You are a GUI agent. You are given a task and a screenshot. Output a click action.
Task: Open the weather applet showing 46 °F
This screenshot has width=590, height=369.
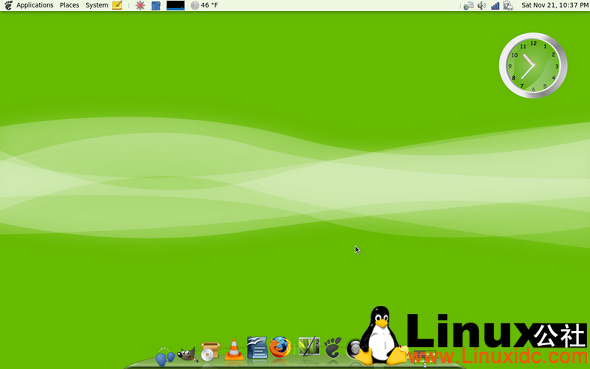coord(204,5)
